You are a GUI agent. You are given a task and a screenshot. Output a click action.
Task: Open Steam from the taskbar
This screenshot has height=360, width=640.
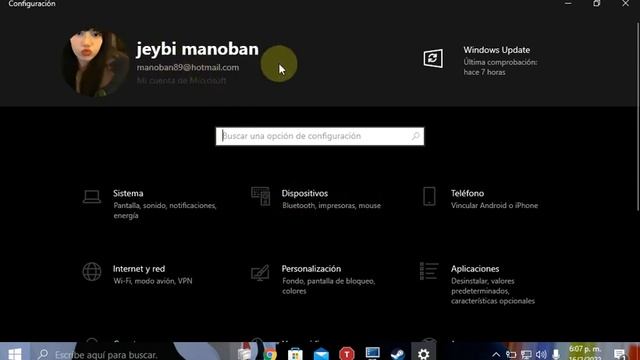click(x=398, y=354)
